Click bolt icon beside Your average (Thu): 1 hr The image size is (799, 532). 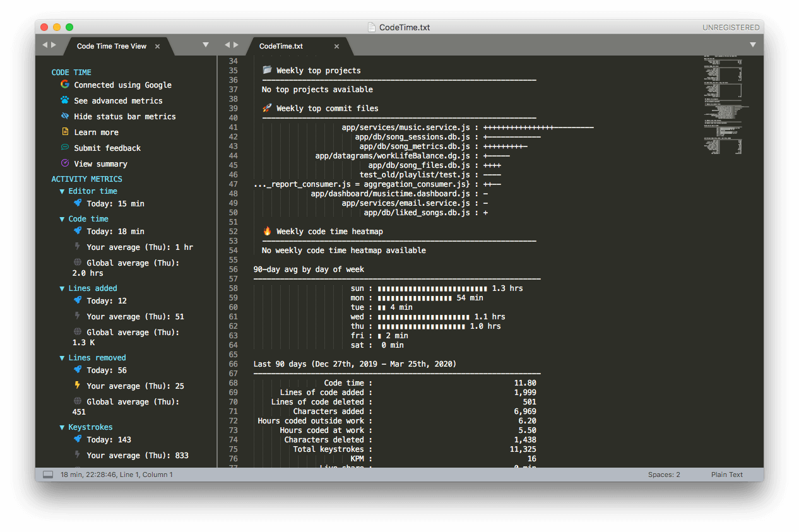pyautogui.click(x=78, y=246)
